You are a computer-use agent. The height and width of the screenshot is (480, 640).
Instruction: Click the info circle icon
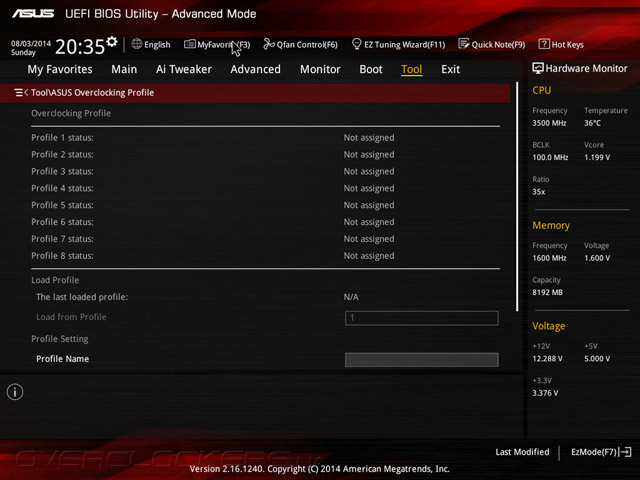coord(15,392)
